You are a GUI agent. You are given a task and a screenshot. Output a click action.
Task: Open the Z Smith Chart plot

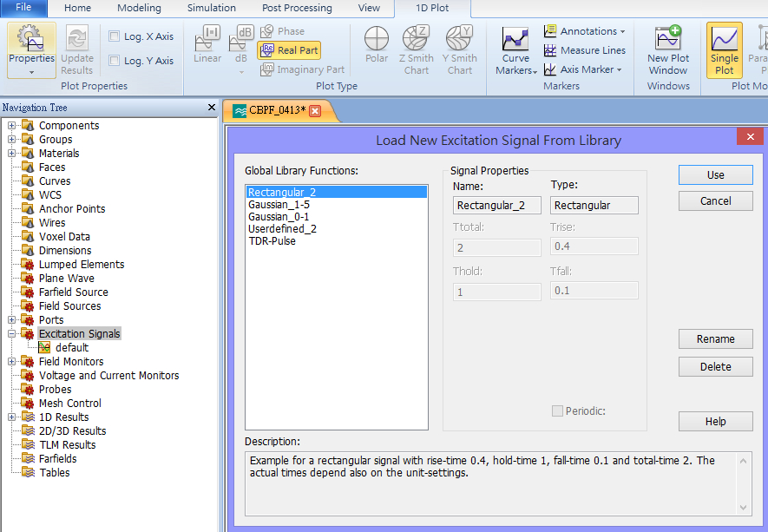[417, 50]
